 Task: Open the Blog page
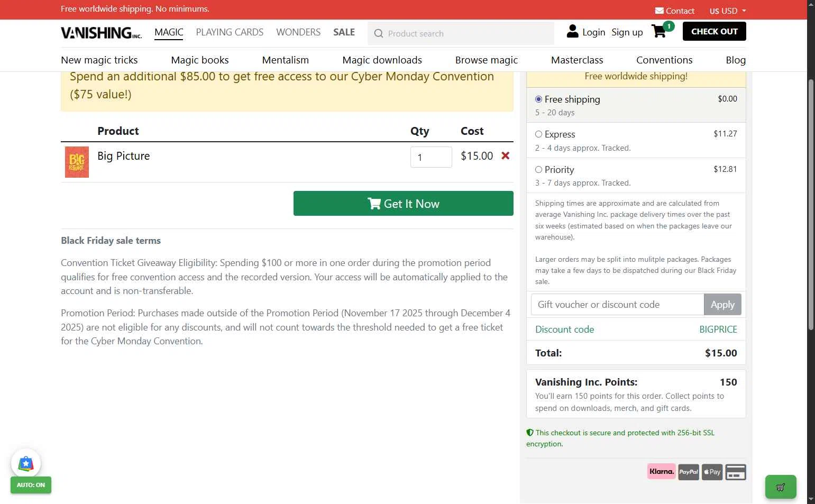(x=736, y=60)
